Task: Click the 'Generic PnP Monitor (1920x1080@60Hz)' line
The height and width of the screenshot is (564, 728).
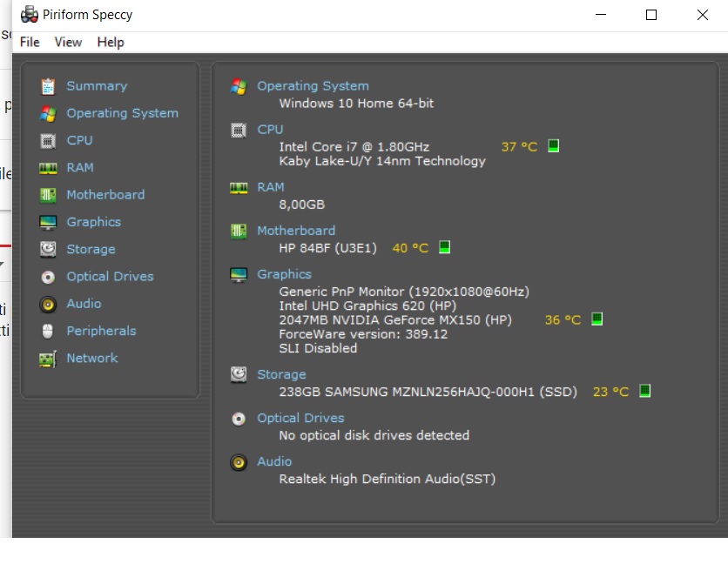Action: 404,292
